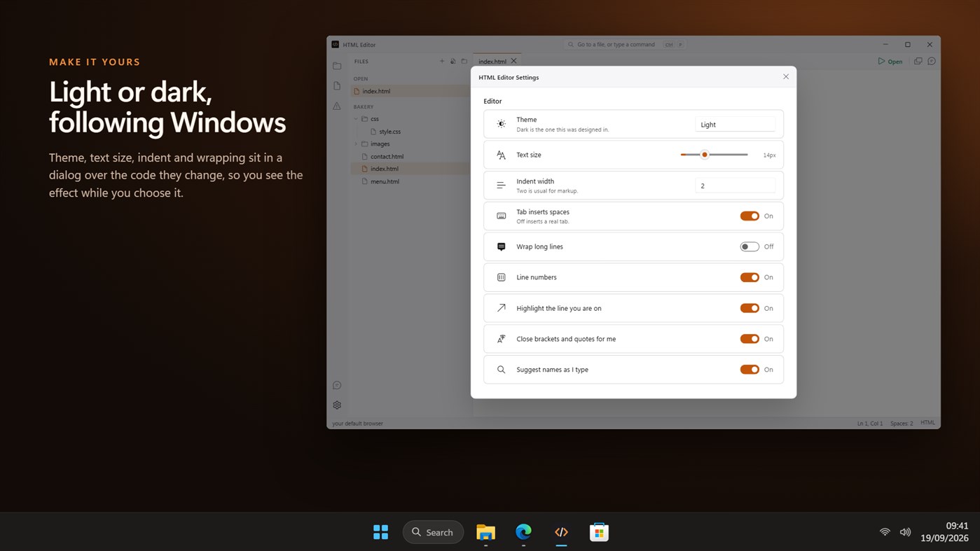Screen dimensions: 980x551
Task: Open the taskbar clock showing 09:41
Action: 944,532
